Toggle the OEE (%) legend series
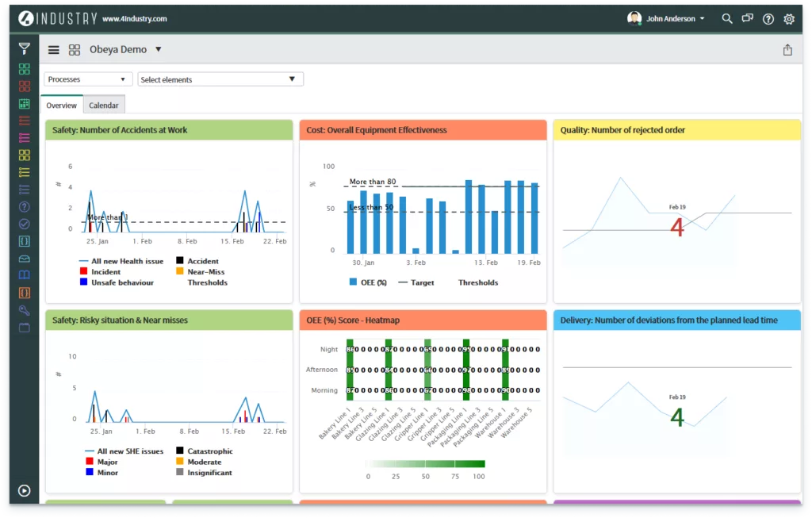The image size is (812, 518). click(x=368, y=282)
